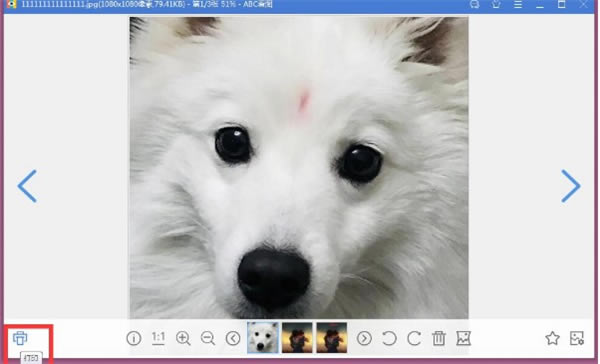The height and width of the screenshot is (364, 600).
Task: Add the image to favorites with the star icon
Action: coord(552,338)
